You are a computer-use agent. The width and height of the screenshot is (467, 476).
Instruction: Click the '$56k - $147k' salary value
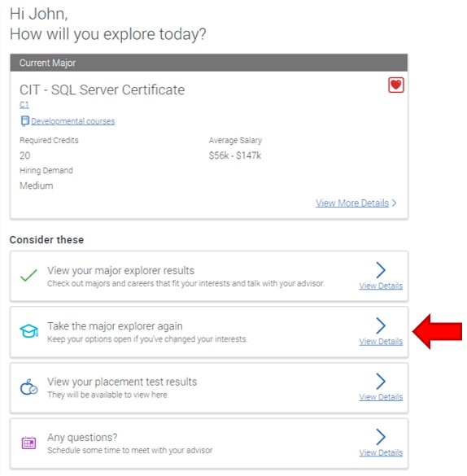[x=235, y=155]
